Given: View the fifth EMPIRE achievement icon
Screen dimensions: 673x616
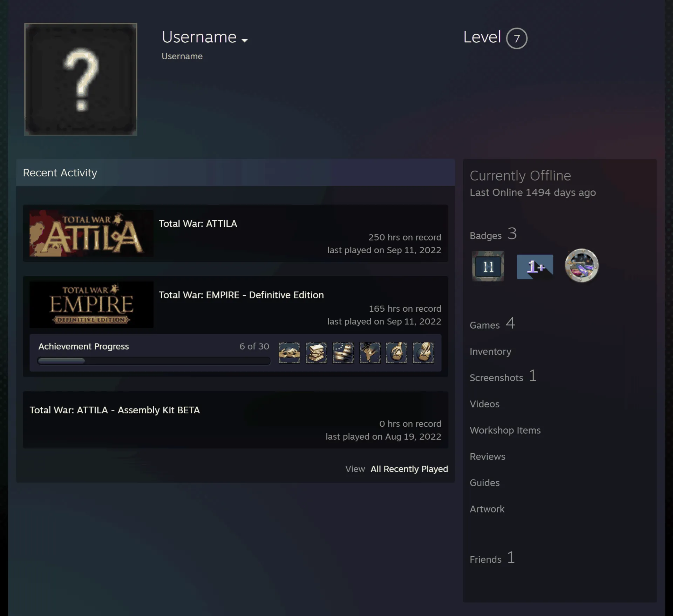Looking at the screenshot, I should (396, 353).
